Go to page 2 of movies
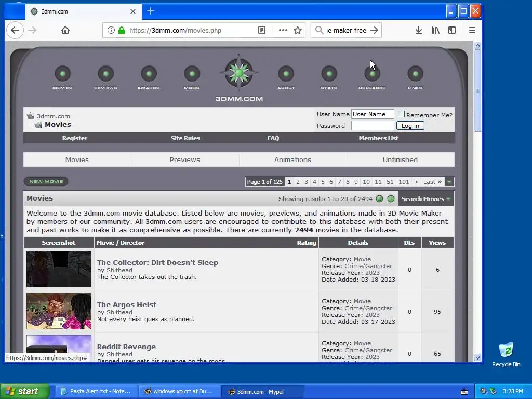Image resolution: width=532 pixels, height=399 pixels. (298, 181)
